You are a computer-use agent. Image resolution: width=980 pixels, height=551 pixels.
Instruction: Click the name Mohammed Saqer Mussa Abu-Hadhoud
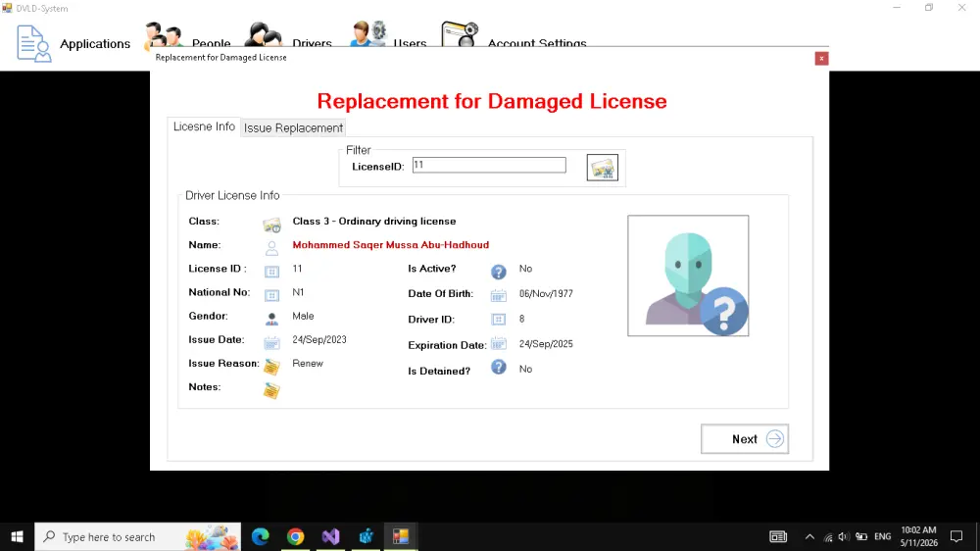click(391, 244)
